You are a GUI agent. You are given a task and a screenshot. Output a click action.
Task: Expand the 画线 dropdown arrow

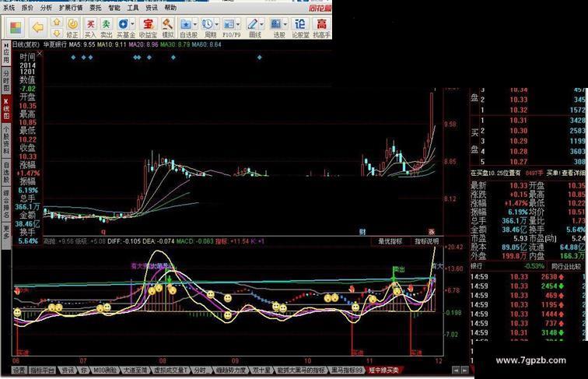click(x=261, y=24)
